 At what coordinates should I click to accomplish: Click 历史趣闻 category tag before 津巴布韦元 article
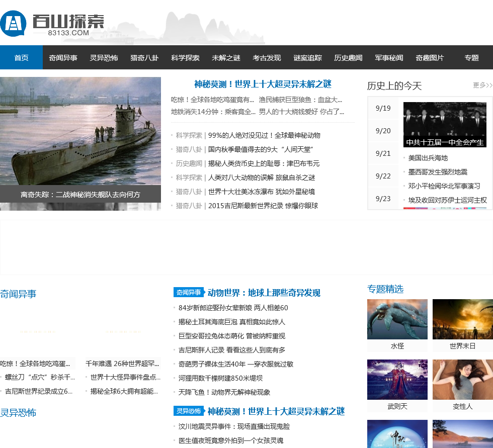coord(189,163)
